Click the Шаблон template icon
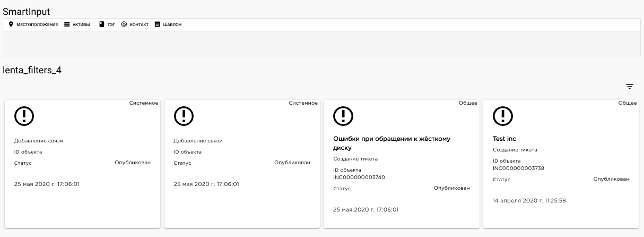Image resolution: width=644 pixels, height=237 pixels. coord(158,24)
